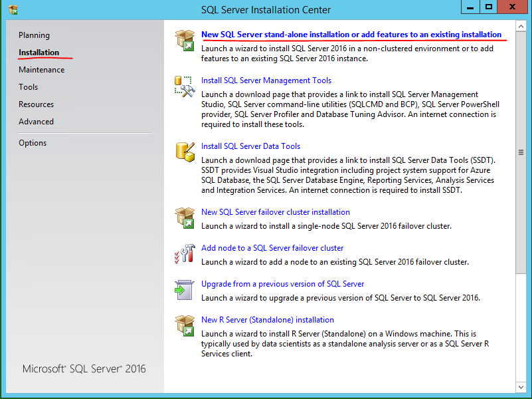Open the Advanced section
The width and height of the screenshot is (532, 399).
37,122
